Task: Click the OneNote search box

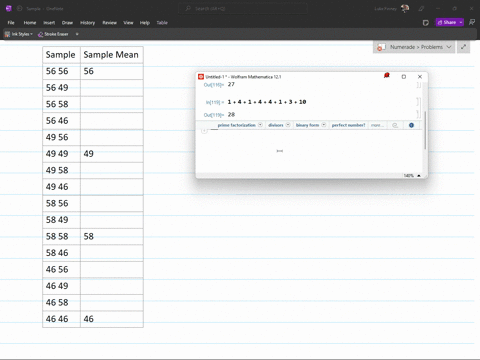Action: (243, 8)
